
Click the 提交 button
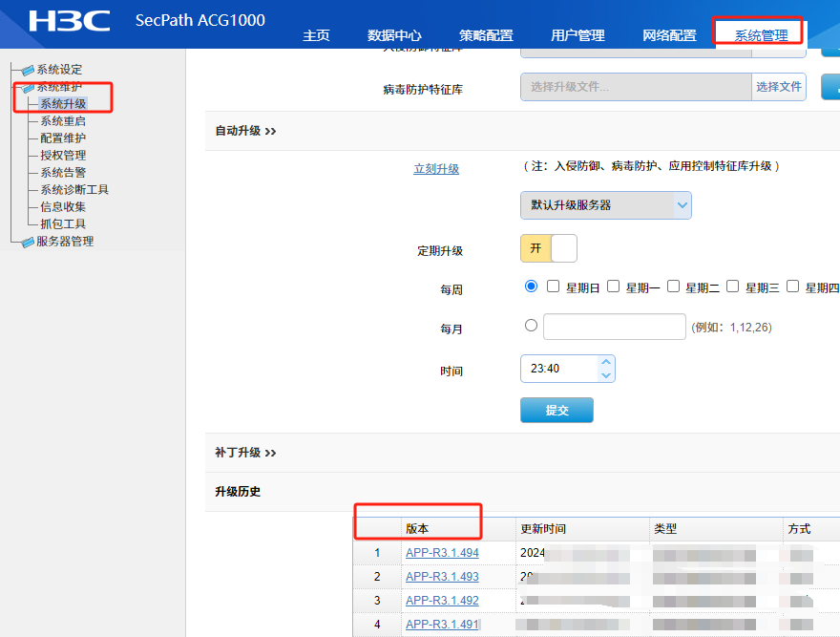pyautogui.click(x=556, y=411)
